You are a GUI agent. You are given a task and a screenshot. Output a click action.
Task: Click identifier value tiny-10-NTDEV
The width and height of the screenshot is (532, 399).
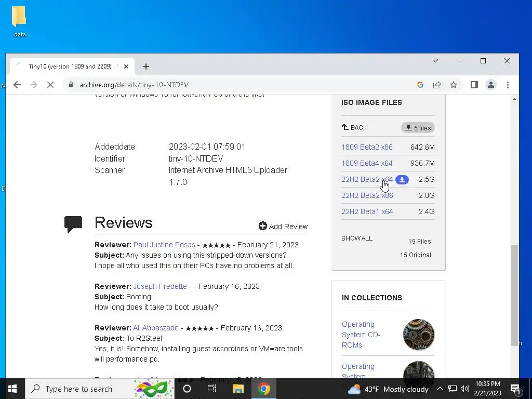[196, 159]
